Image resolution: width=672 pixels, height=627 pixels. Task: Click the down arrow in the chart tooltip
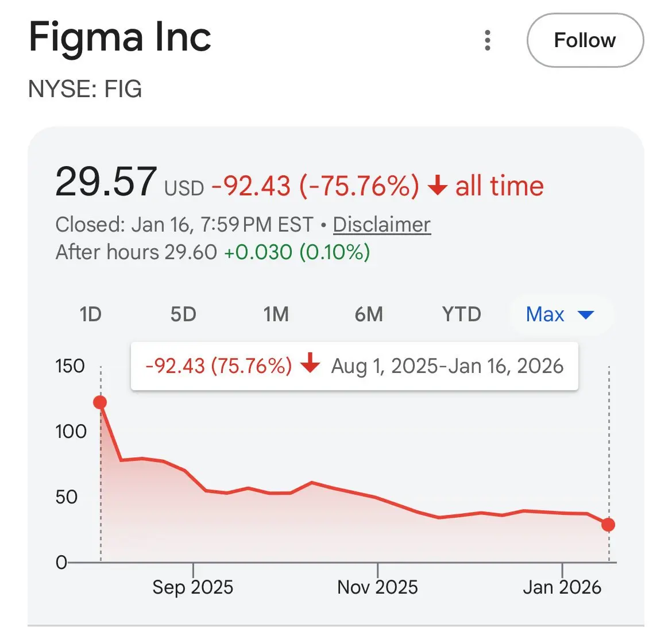pyautogui.click(x=310, y=364)
